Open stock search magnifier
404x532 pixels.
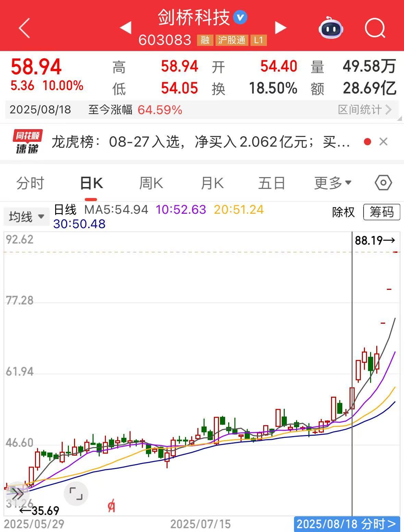point(375,28)
